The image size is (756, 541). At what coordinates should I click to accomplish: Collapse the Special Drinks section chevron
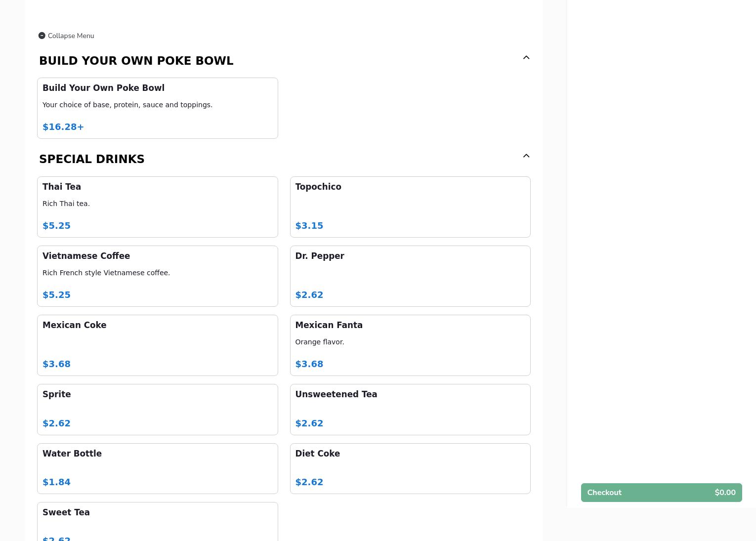pyautogui.click(x=526, y=156)
